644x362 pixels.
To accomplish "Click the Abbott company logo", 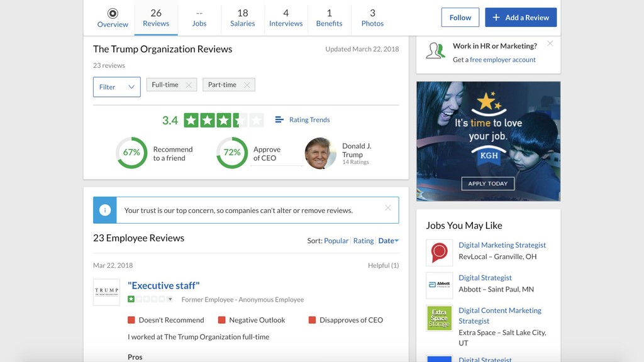I will [439, 285].
